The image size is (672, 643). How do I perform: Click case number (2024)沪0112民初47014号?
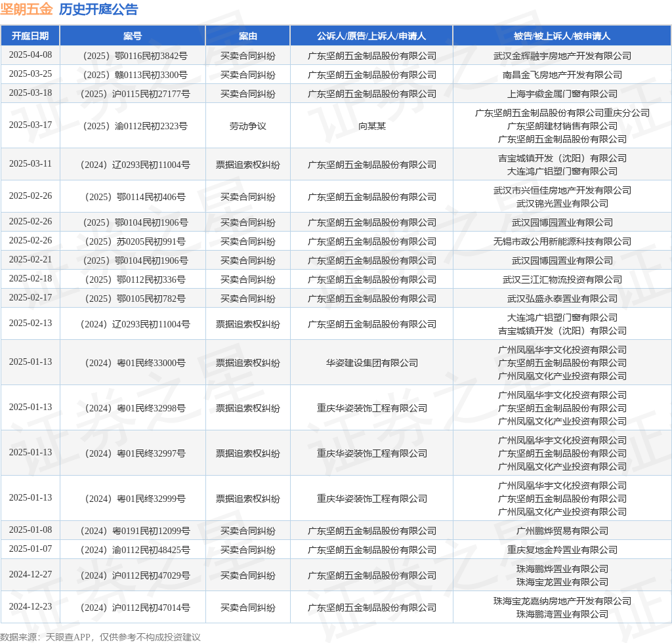point(135,608)
